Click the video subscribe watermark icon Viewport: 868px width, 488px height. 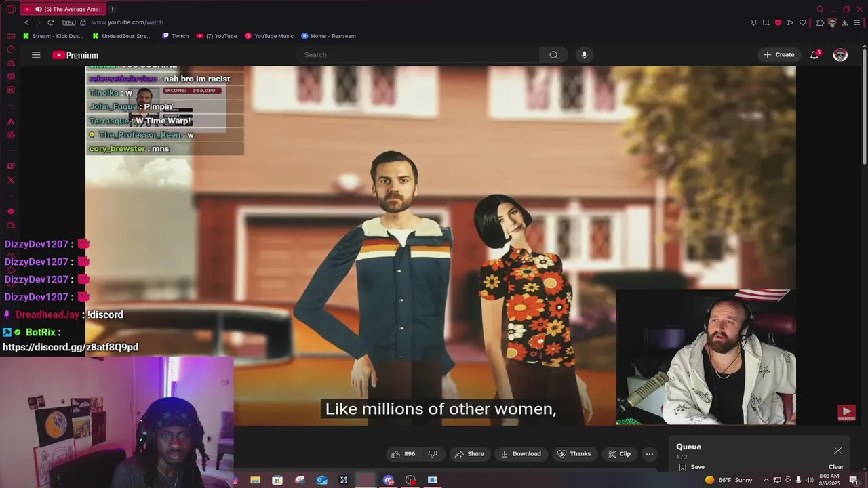[x=846, y=413]
